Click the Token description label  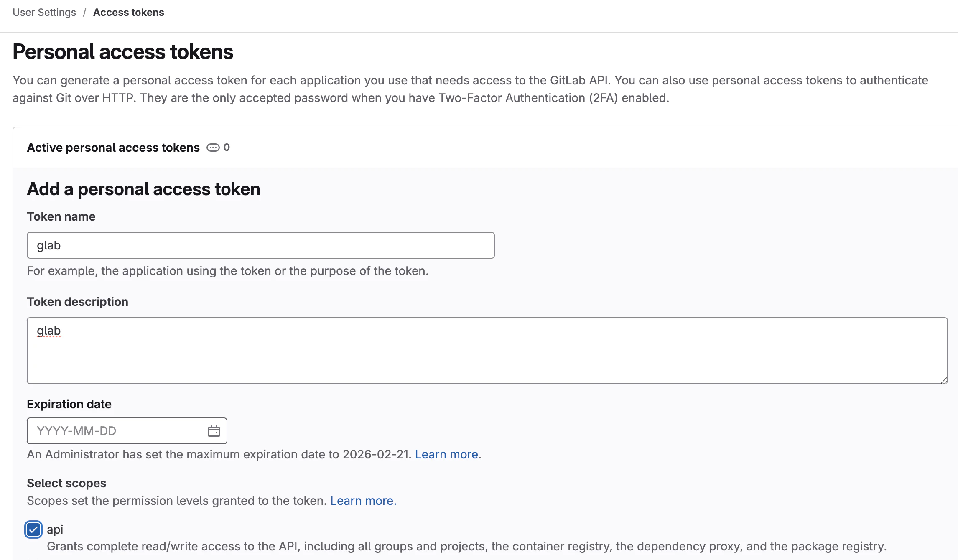coord(78,302)
